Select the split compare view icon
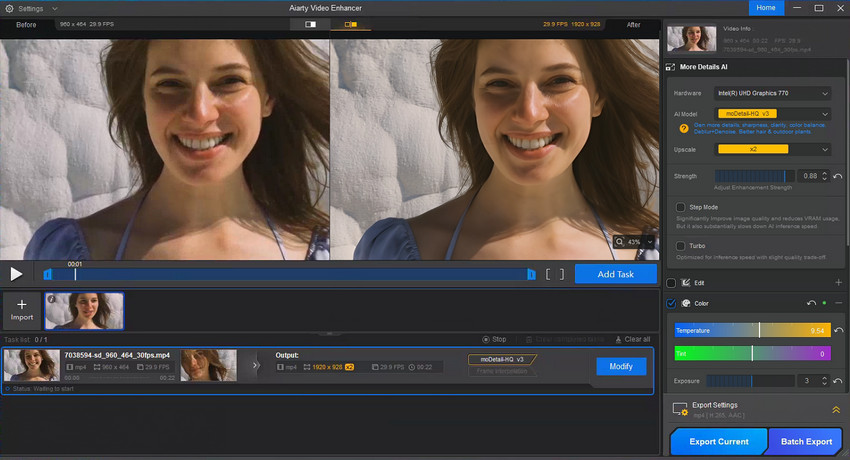Viewport: 850px width, 460px height. [351, 24]
